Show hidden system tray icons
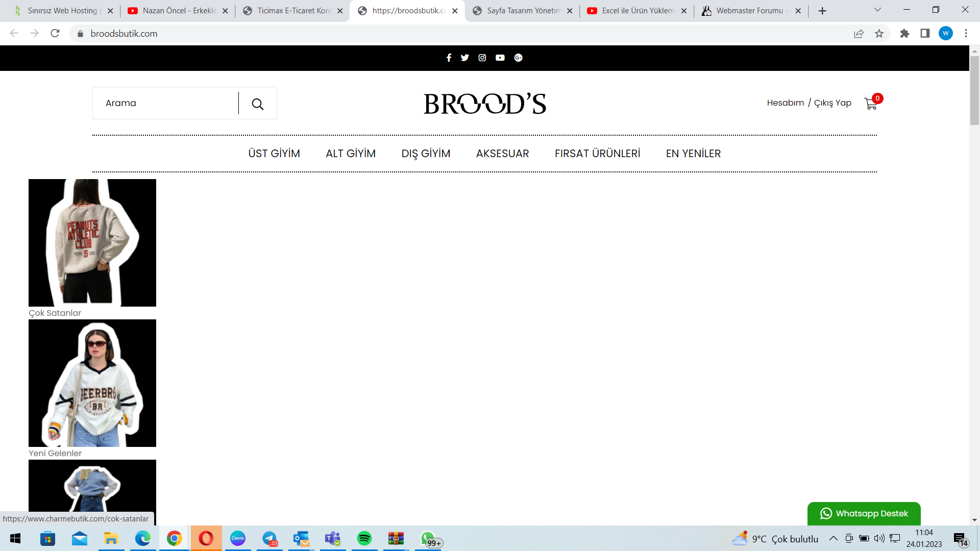 pyautogui.click(x=833, y=538)
